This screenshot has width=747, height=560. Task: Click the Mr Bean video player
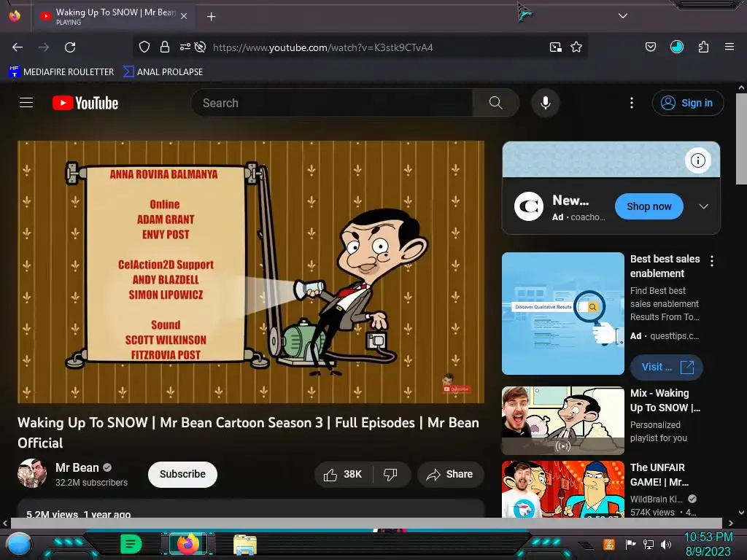point(251,272)
